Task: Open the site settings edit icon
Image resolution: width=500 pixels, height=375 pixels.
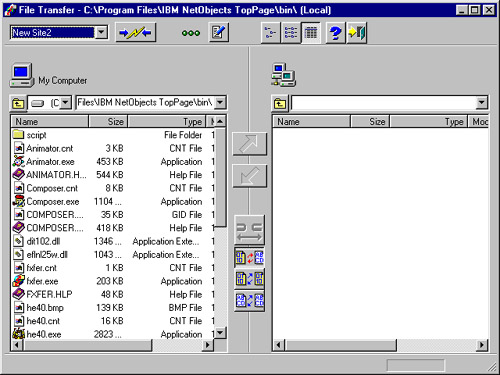Action: [x=218, y=32]
